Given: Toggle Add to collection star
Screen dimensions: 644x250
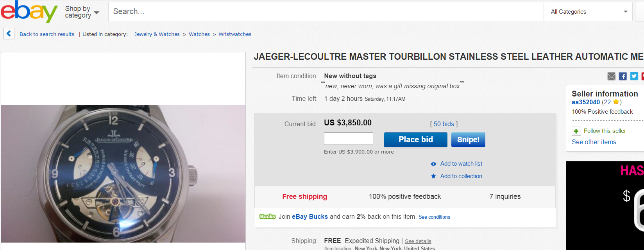Looking at the screenshot, I should tap(433, 176).
